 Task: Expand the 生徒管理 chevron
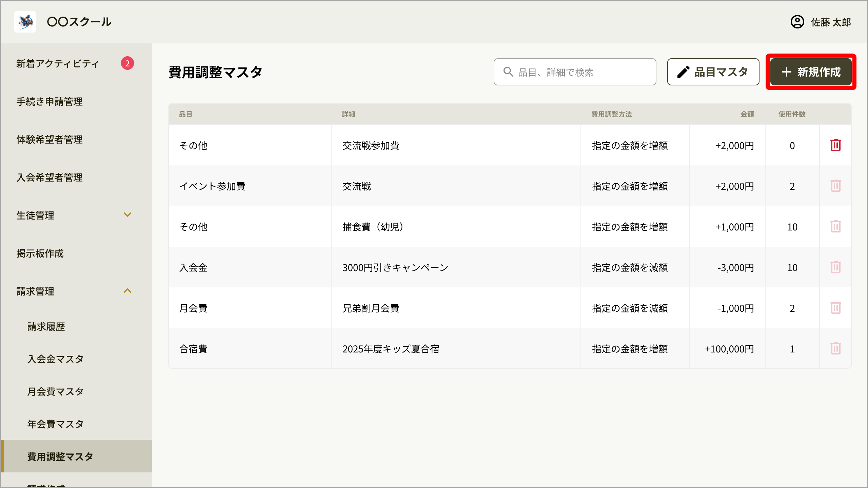click(127, 215)
